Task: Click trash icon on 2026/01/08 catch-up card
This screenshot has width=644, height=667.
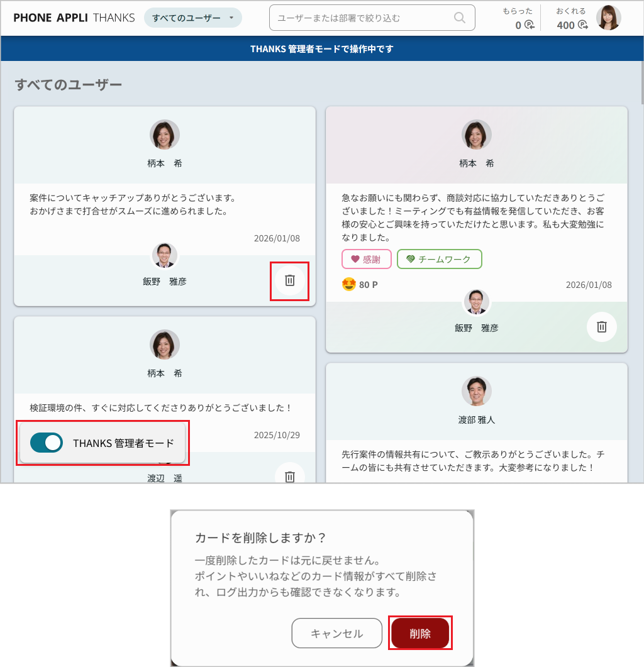Action: (x=289, y=280)
